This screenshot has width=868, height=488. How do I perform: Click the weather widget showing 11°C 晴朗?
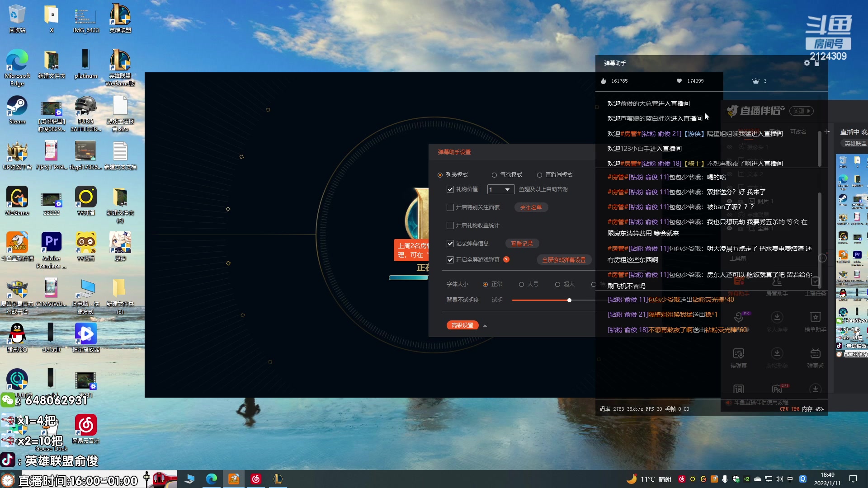(x=649, y=479)
